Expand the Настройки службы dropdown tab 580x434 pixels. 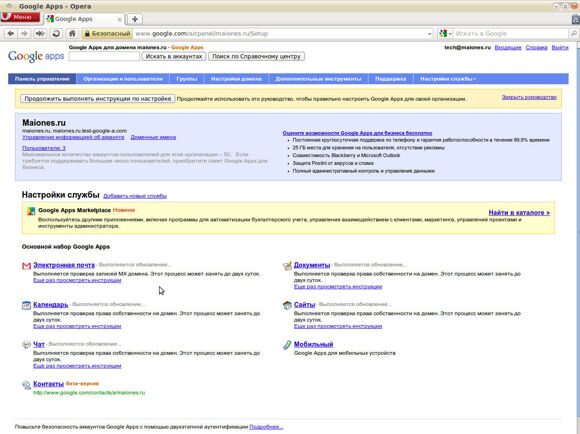pyautogui.click(x=448, y=79)
